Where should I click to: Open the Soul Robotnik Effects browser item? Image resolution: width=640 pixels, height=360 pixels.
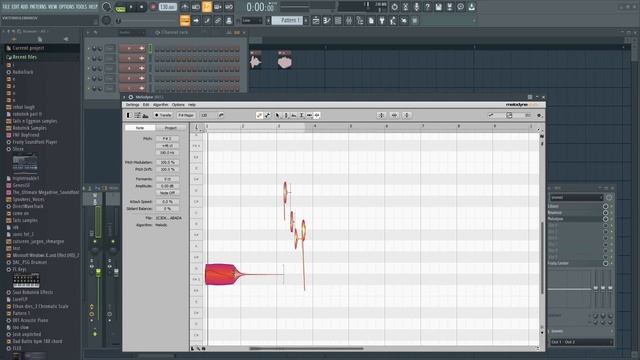point(32,292)
